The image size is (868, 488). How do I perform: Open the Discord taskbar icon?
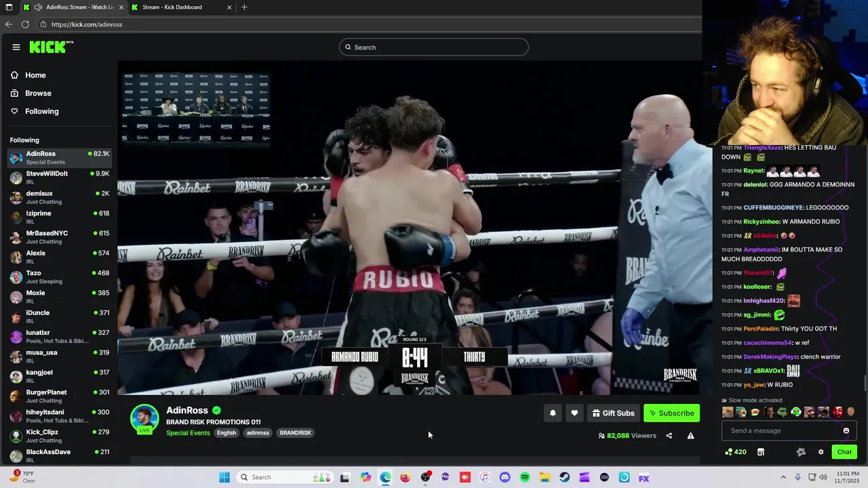pos(505,477)
